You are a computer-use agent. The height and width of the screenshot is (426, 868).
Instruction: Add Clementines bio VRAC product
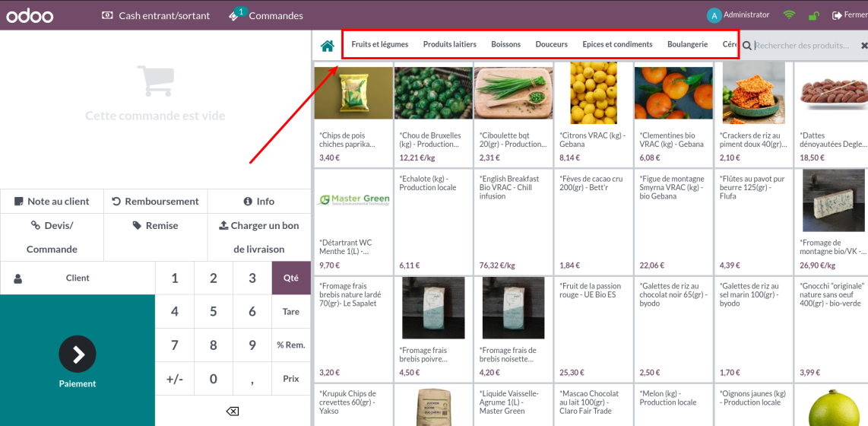pos(673,114)
